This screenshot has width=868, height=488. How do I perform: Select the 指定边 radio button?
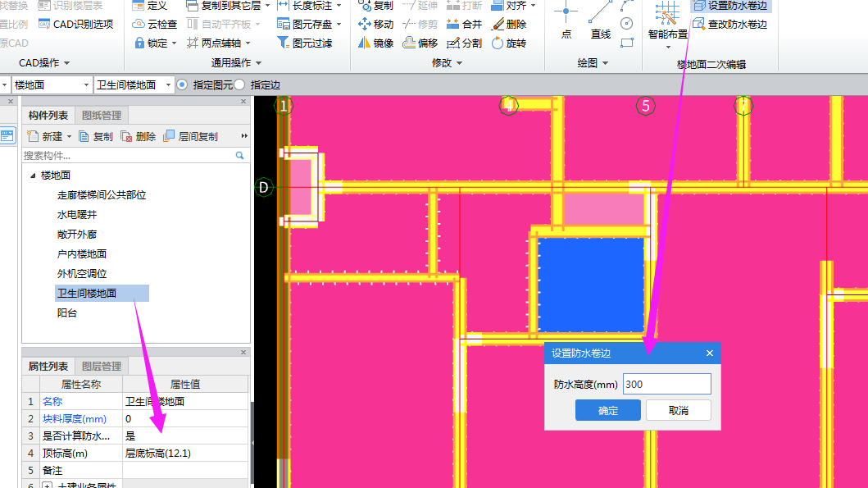pos(239,84)
